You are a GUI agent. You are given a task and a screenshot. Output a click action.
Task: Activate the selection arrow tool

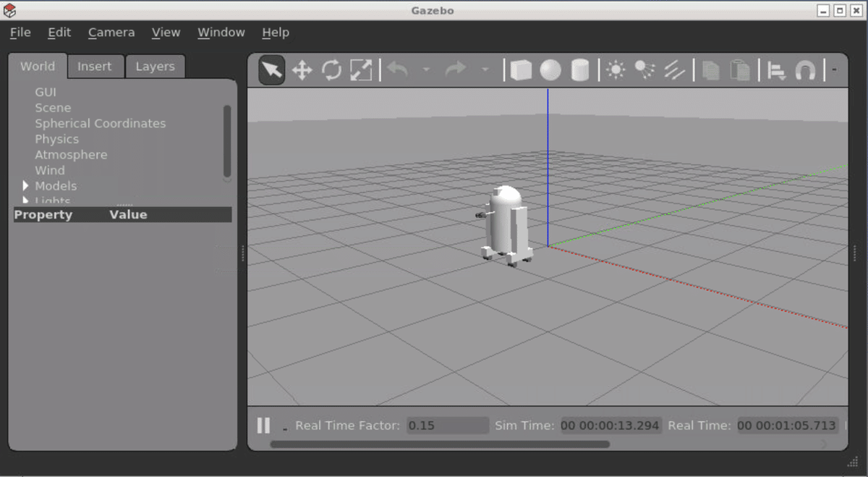(x=272, y=70)
